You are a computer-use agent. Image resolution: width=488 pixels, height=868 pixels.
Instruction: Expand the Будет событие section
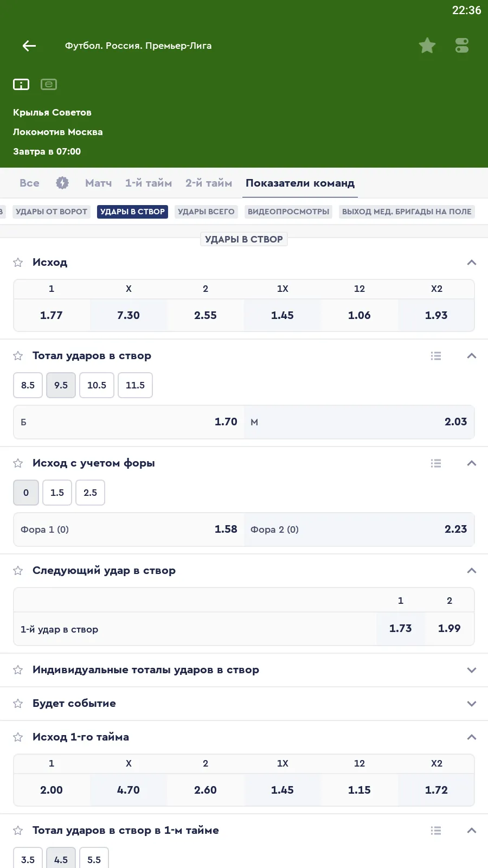471,704
